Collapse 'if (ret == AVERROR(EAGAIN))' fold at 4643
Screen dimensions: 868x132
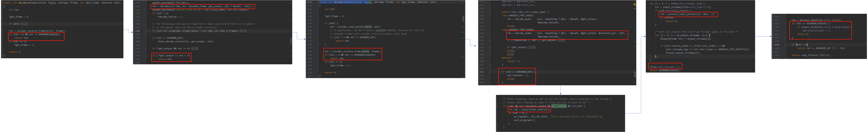pyautogui.click(x=786, y=24)
